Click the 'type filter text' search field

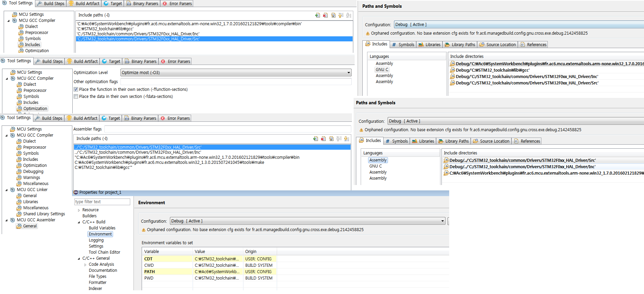(102, 202)
